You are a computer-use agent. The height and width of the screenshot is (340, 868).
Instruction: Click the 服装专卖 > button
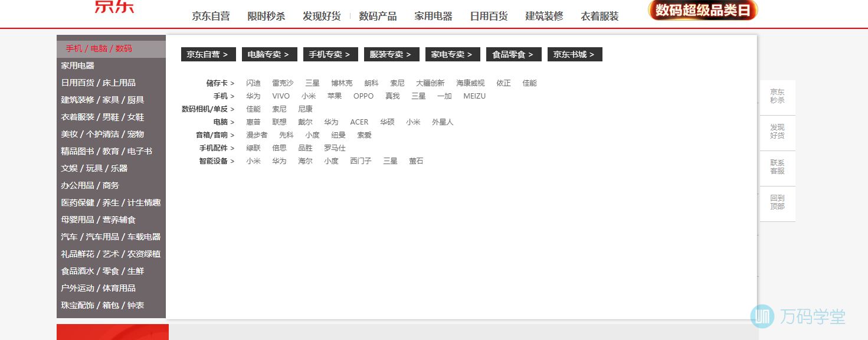(x=392, y=54)
